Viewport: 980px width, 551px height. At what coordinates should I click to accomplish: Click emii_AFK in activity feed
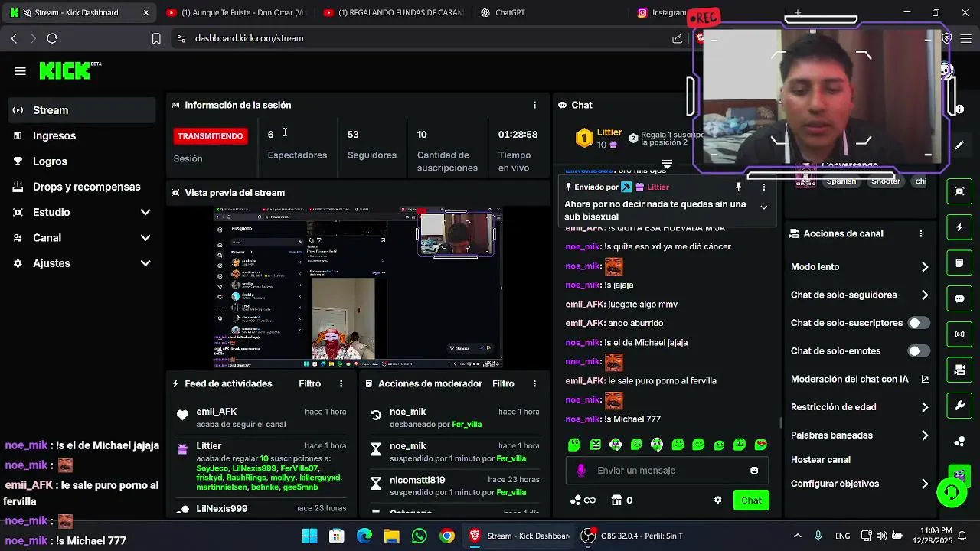click(x=217, y=412)
